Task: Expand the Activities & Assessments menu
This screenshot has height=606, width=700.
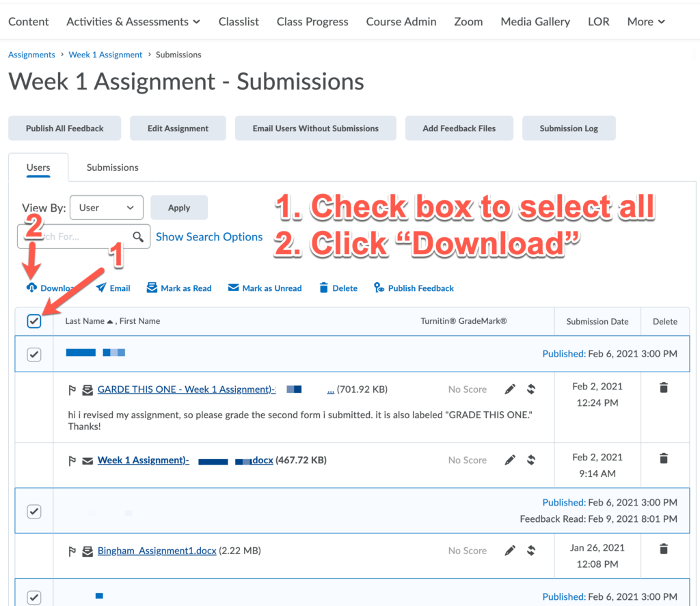Action: 133,22
